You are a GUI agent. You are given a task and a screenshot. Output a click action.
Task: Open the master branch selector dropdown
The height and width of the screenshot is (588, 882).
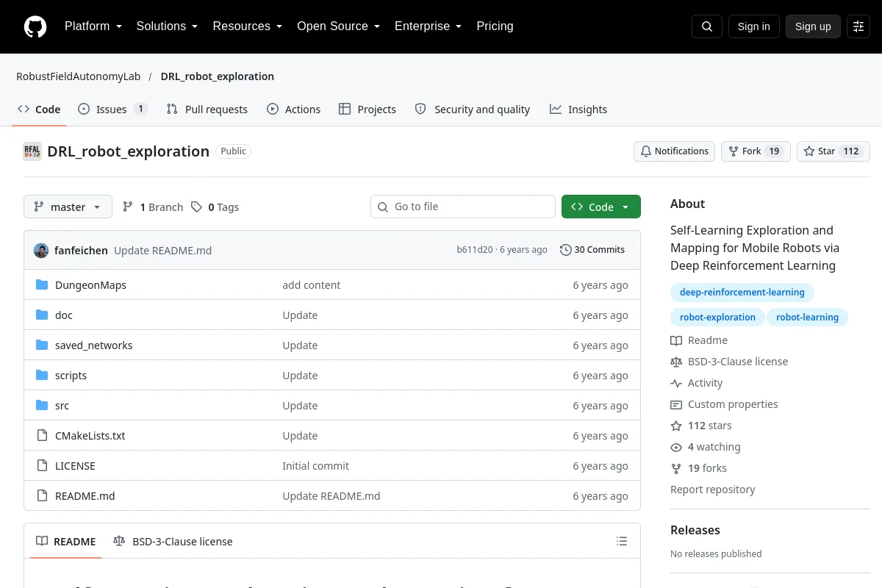tap(68, 207)
